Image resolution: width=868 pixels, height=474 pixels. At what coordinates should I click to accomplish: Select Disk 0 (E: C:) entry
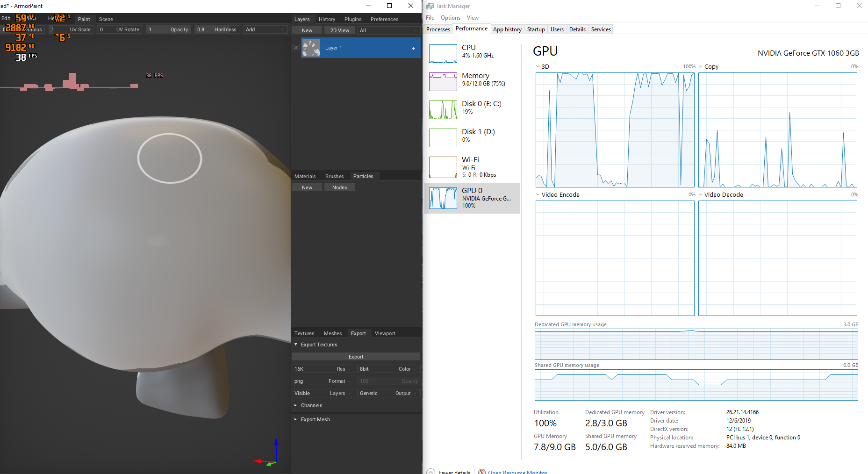[472, 109]
